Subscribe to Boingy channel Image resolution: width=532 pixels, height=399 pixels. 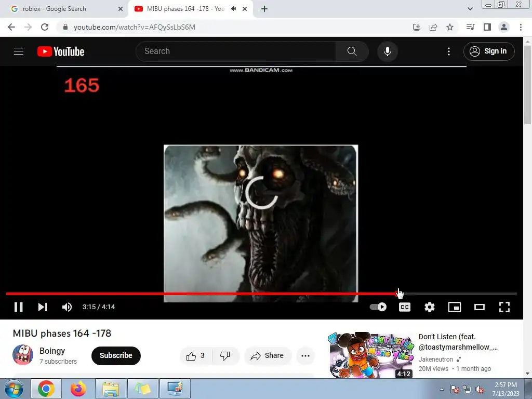coord(116,355)
